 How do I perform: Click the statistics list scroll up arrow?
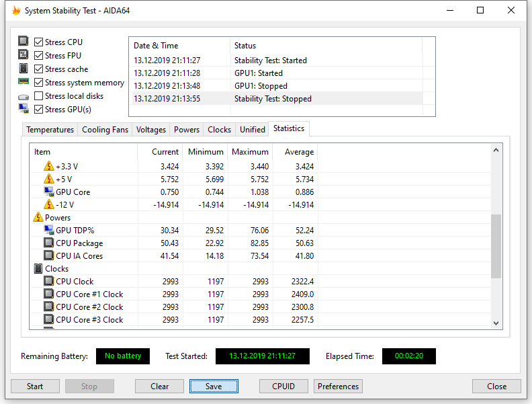point(496,150)
